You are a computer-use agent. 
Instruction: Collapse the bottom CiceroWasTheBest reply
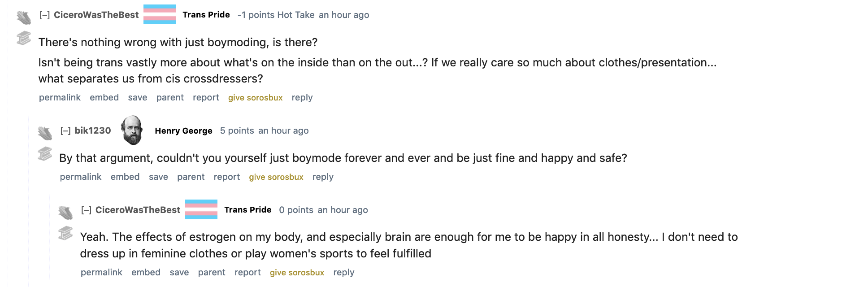coord(86,210)
